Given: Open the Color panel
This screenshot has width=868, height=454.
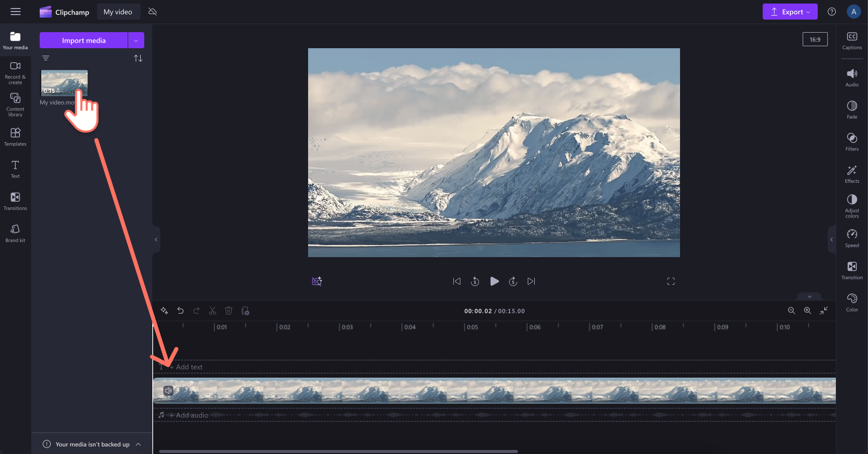Looking at the screenshot, I should tap(852, 303).
